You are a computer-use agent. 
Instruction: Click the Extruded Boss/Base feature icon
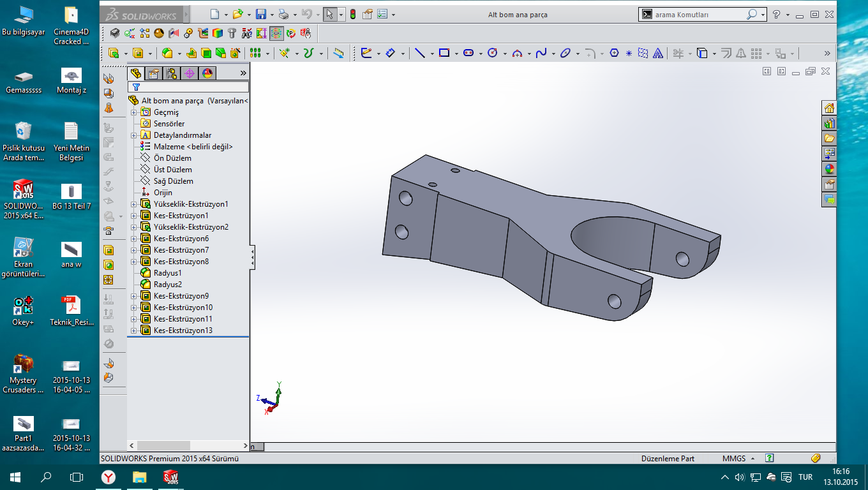[114, 54]
